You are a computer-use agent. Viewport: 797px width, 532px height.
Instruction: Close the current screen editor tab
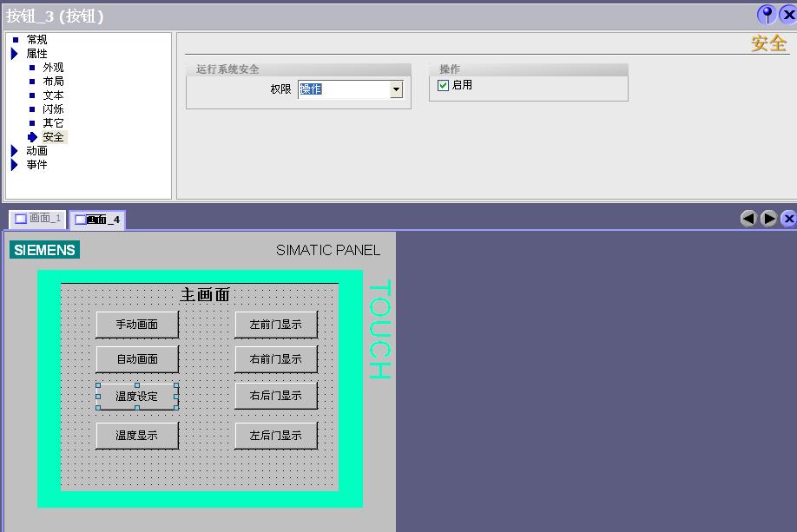tap(788, 219)
